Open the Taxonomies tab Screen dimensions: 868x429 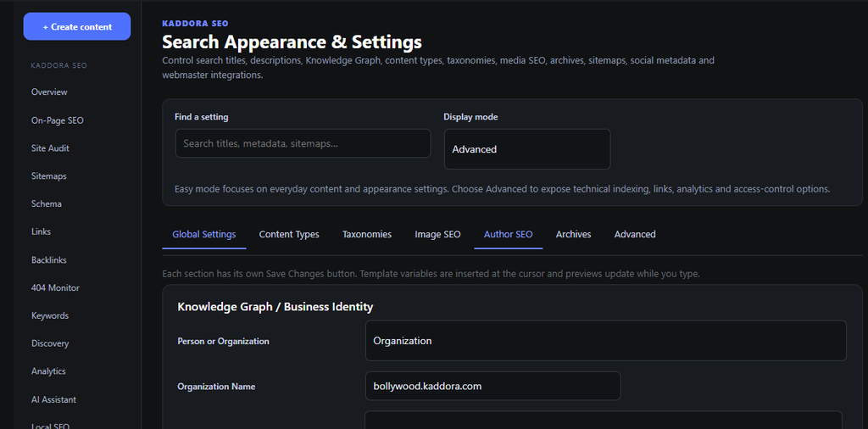click(x=367, y=234)
